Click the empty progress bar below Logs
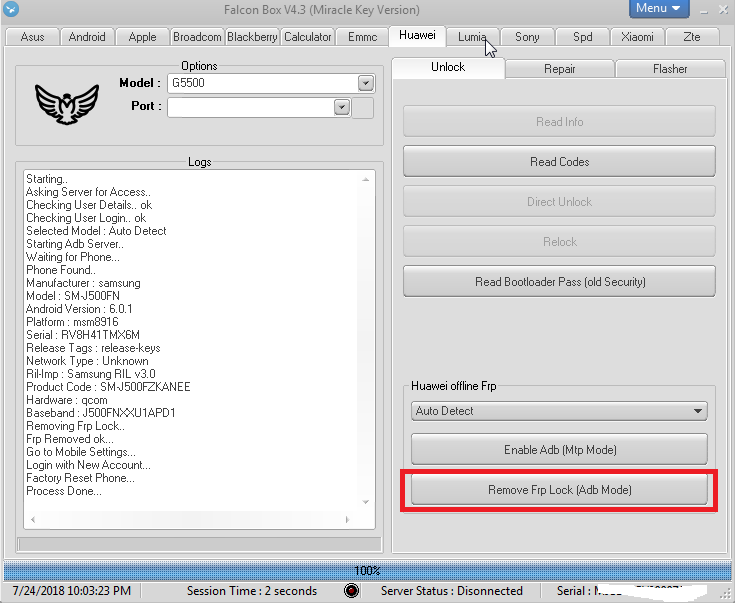This screenshot has width=735, height=603. coord(199,544)
